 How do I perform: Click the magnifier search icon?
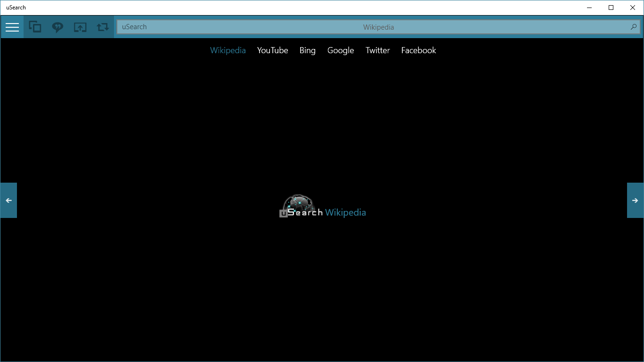click(x=634, y=27)
